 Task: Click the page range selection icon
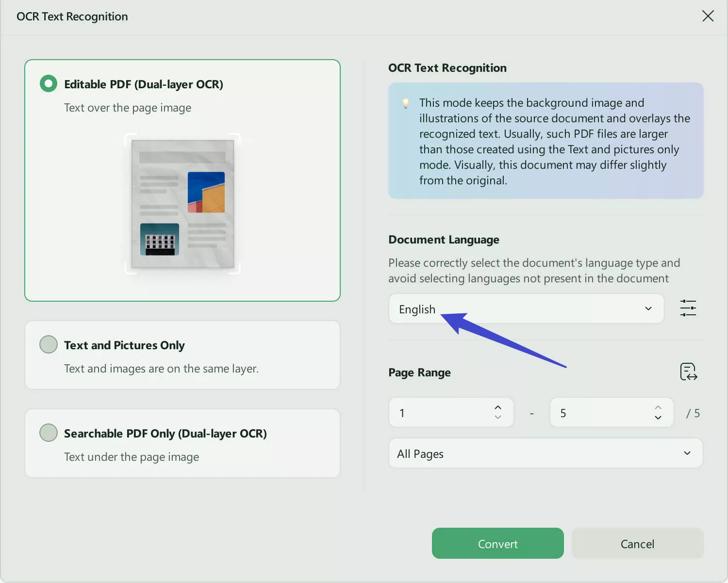click(x=688, y=372)
